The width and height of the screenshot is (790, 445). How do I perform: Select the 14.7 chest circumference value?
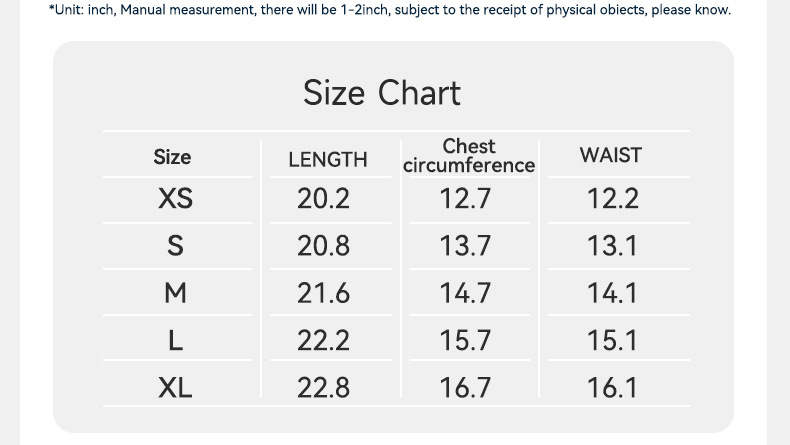click(465, 293)
